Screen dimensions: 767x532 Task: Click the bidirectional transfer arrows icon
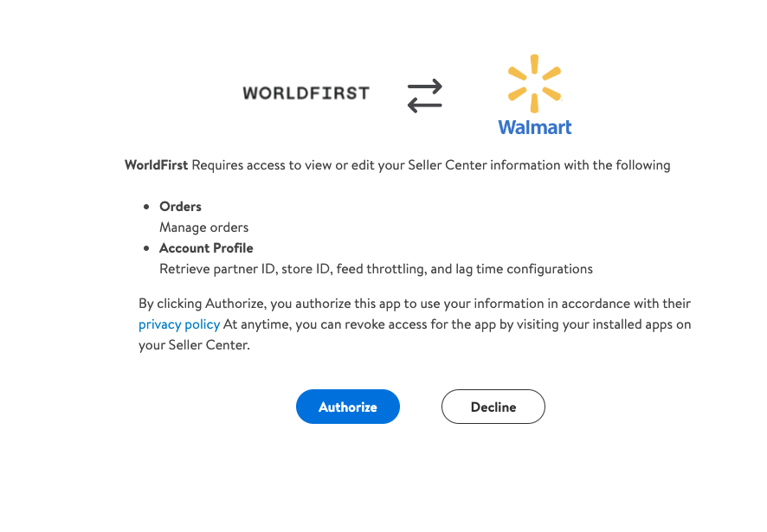point(423,94)
